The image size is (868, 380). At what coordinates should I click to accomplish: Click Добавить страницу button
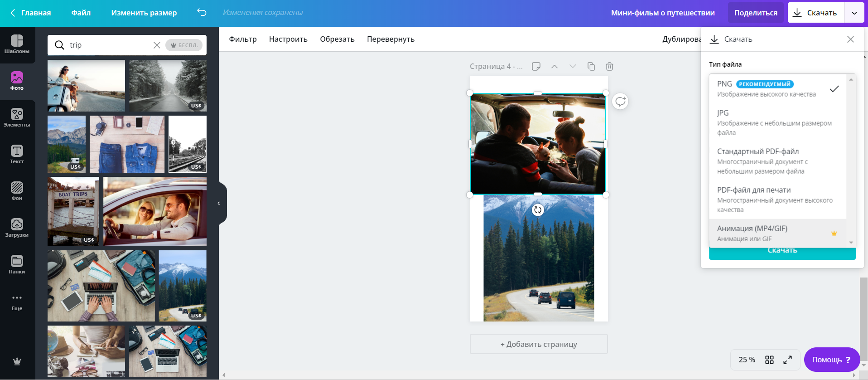pos(539,344)
